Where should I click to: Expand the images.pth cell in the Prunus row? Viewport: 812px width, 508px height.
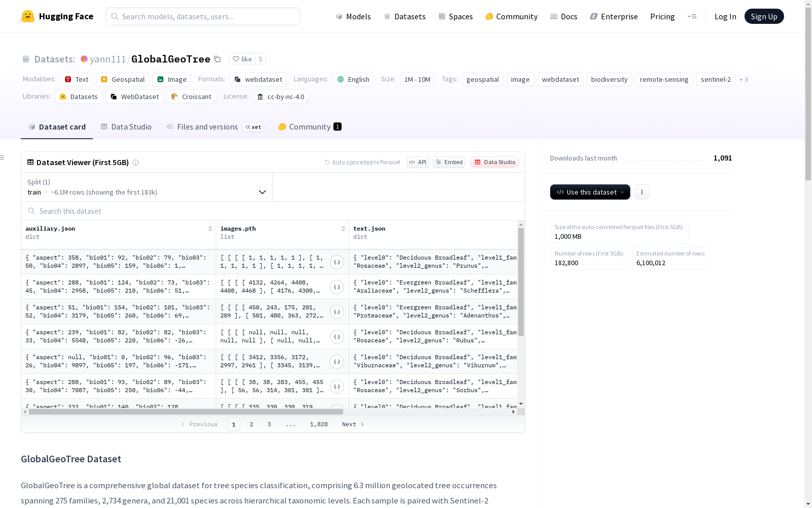click(337, 262)
